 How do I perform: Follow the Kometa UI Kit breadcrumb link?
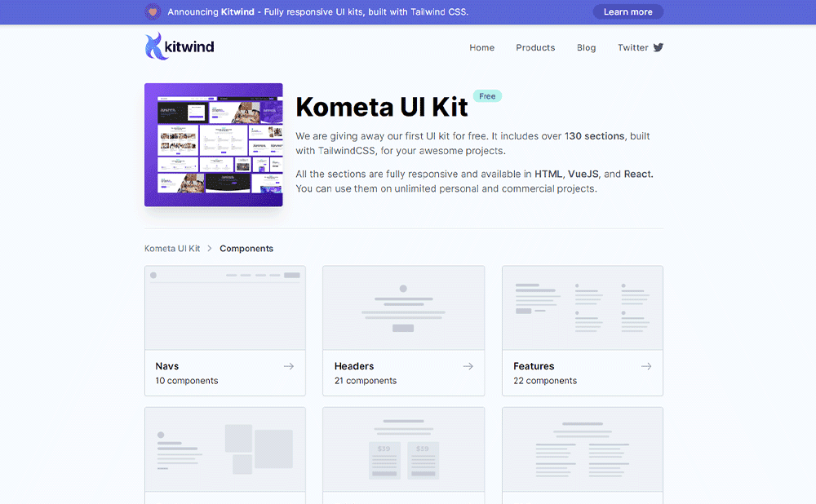pos(172,248)
